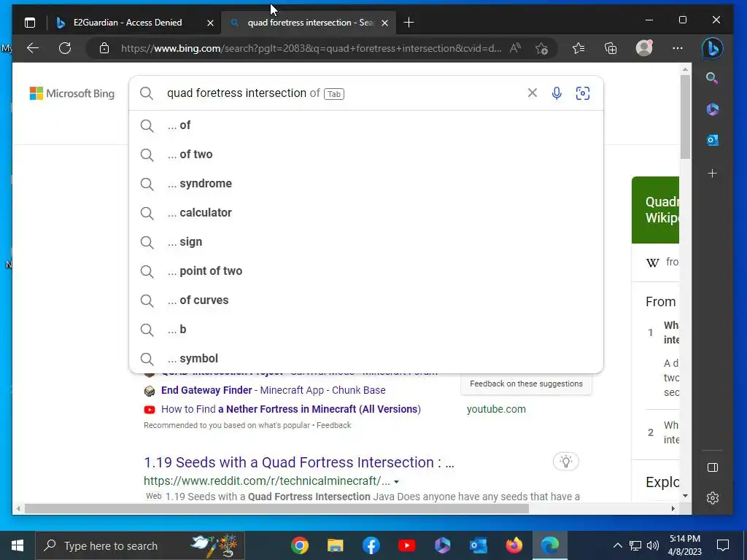
Task: Open Facebook taskbar icon
Action: click(371, 545)
